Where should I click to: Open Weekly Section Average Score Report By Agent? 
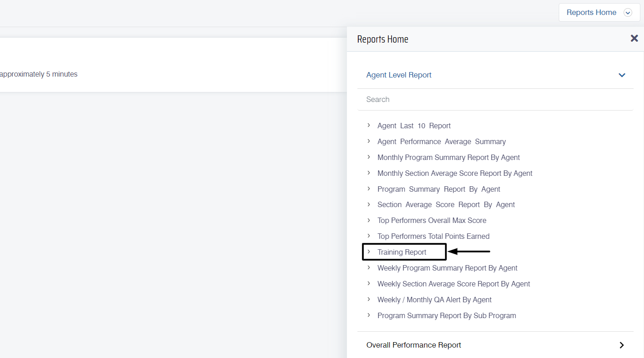pos(454,284)
